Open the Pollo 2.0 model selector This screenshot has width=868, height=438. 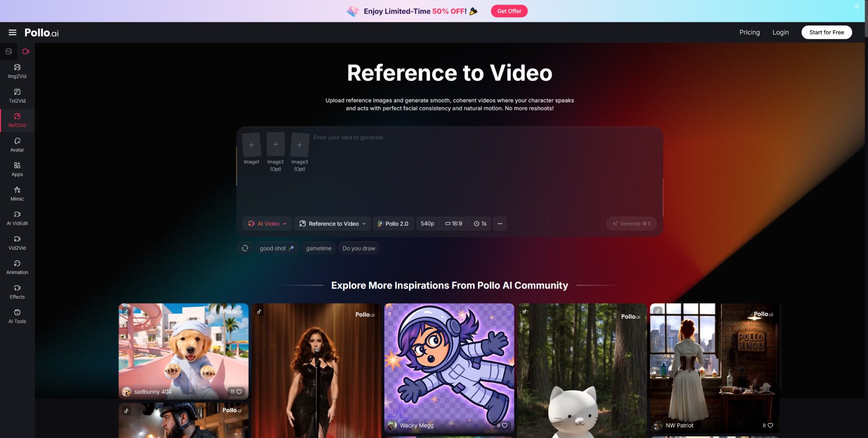(393, 224)
